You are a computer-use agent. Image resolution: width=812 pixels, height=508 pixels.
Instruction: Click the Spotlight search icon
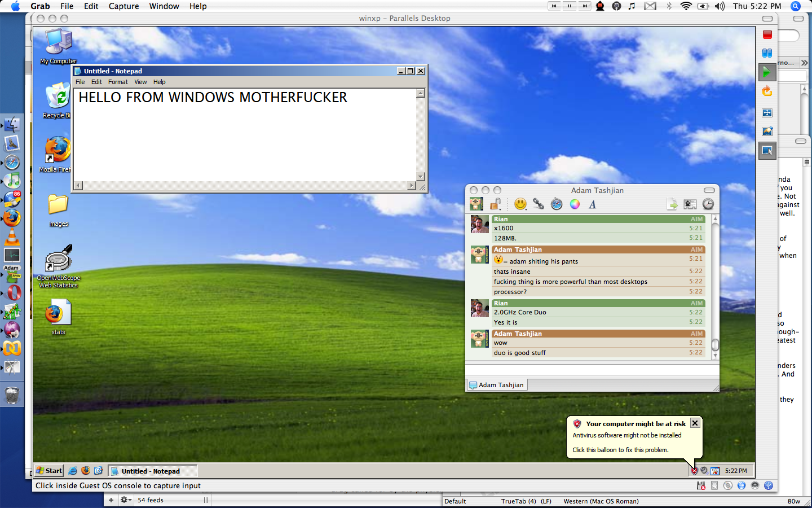coord(796,6)
